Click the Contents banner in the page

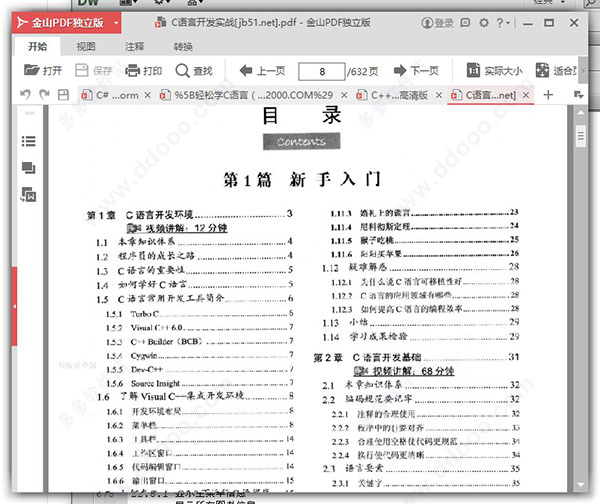point(302,142)
